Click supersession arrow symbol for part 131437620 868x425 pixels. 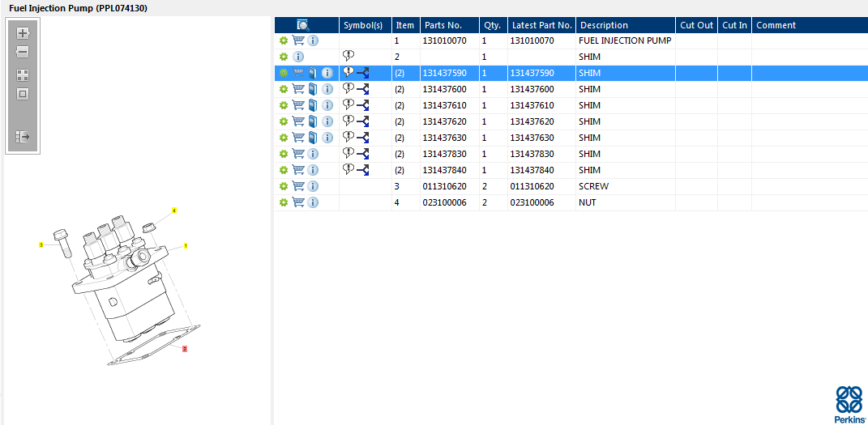pyautogui.click(x=363, y=121)
